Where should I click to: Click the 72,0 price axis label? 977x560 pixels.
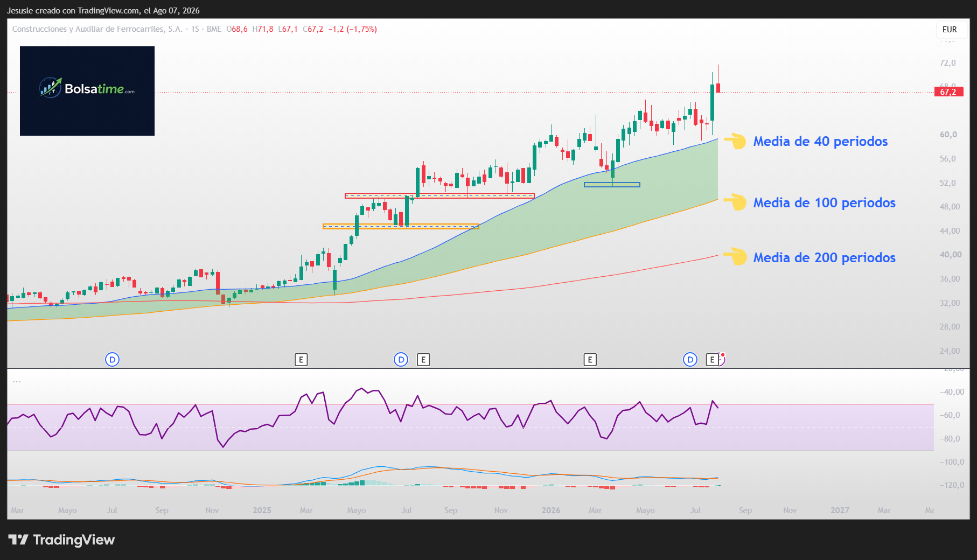click(x=947, y=63)
